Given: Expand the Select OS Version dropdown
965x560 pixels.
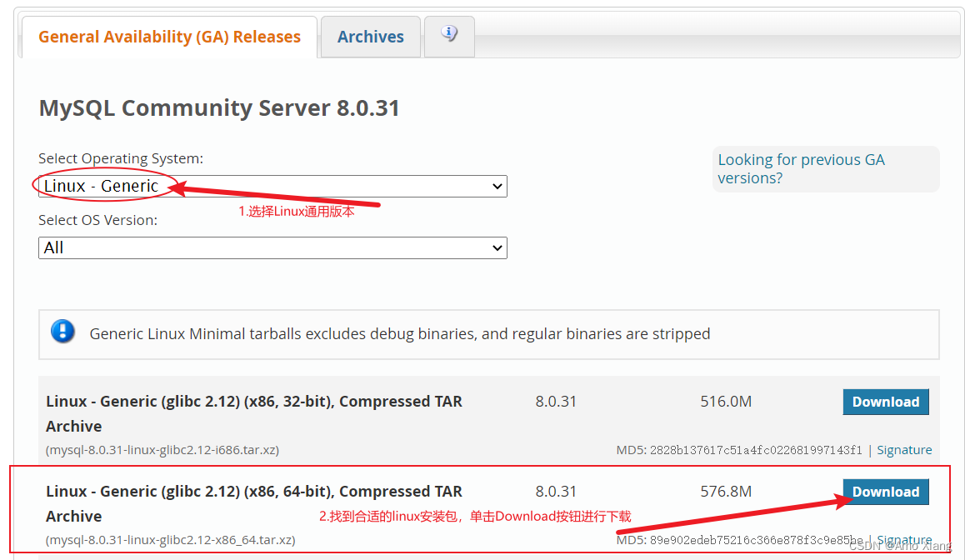Looking at the screenshot, I should pos(272,248).
